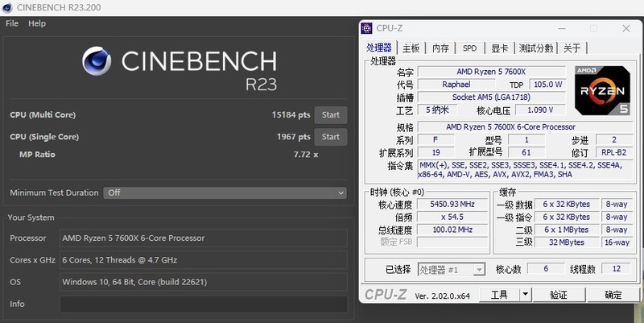This screenshot has height=323, width=644.
Task: Click the AMD Ryzen 5 logo badge
Action: [601, 90]
